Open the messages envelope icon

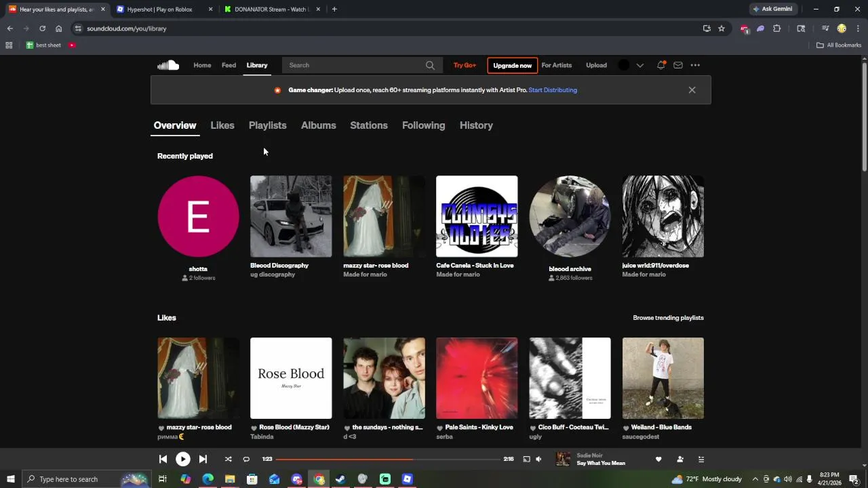pyautogui.click(x=677, y=65)
